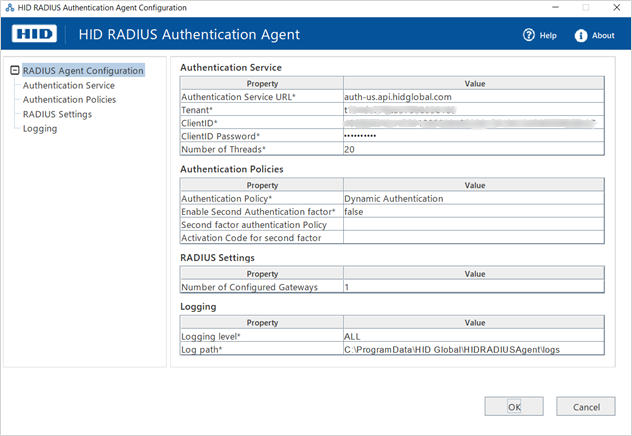Click Authentication Policy property label
The image size is (632, 436).
coord(227,199)
